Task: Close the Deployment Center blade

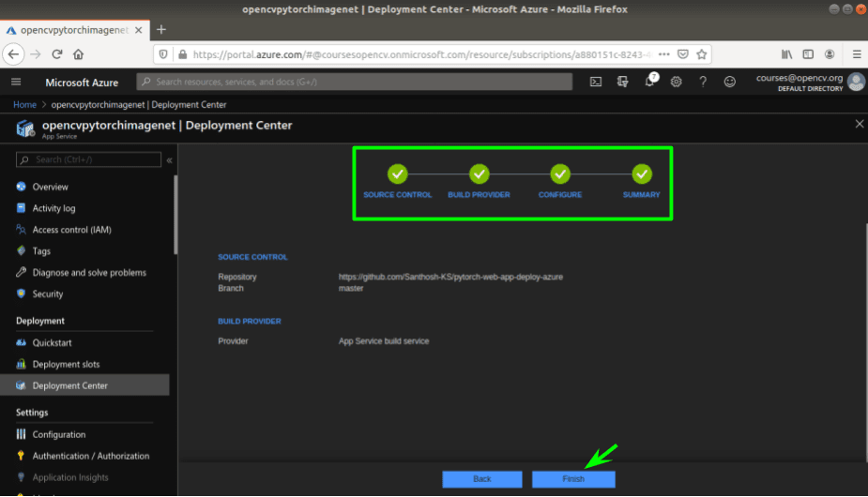Action: (860, 124)
